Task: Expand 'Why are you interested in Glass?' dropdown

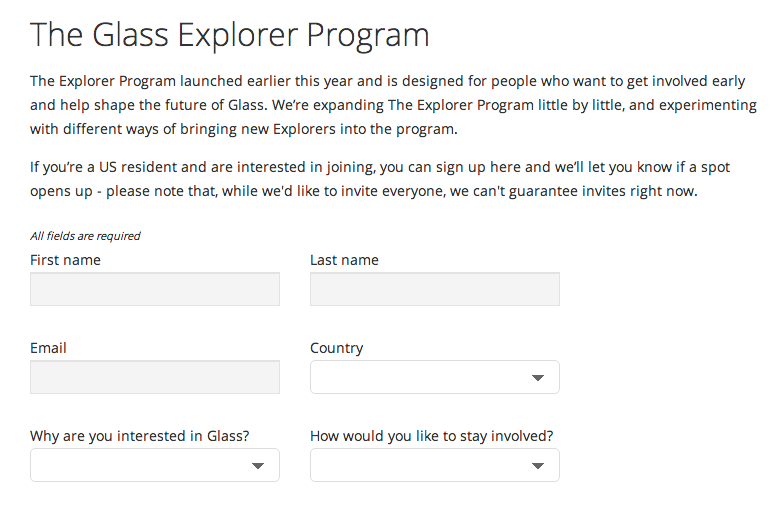Action: pos(154,466)
